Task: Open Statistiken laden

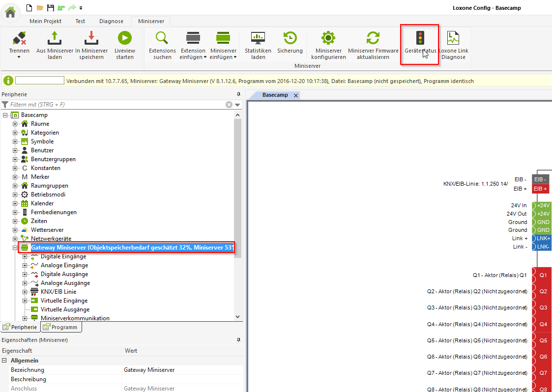Action: coord(258,38)
